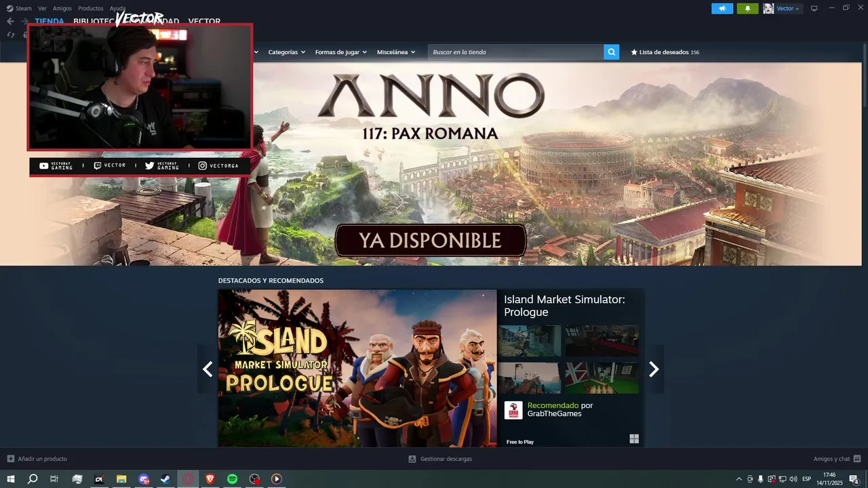Open the Ver menu

42,8
